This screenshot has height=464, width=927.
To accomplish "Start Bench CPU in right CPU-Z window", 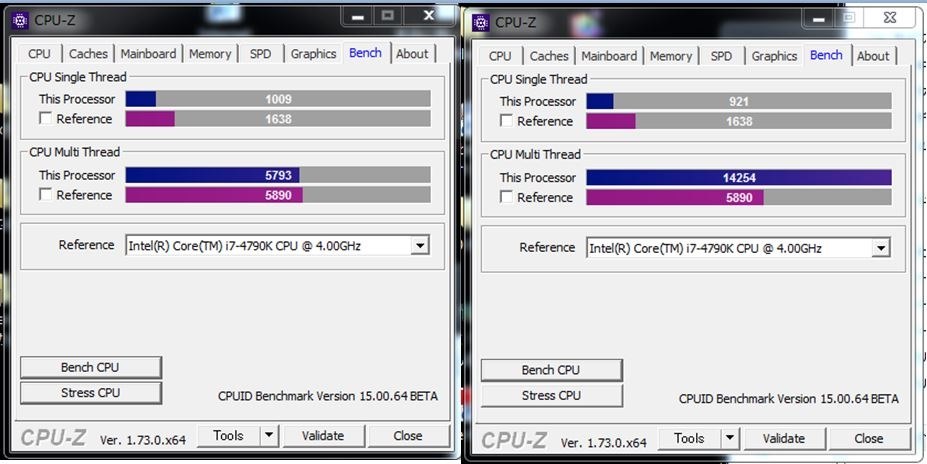I will 551,370.
